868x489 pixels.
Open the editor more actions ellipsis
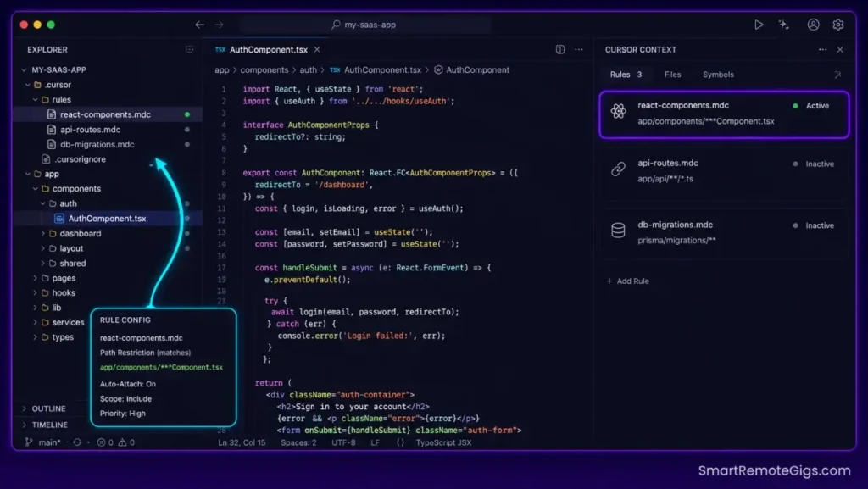pos(578,49)
